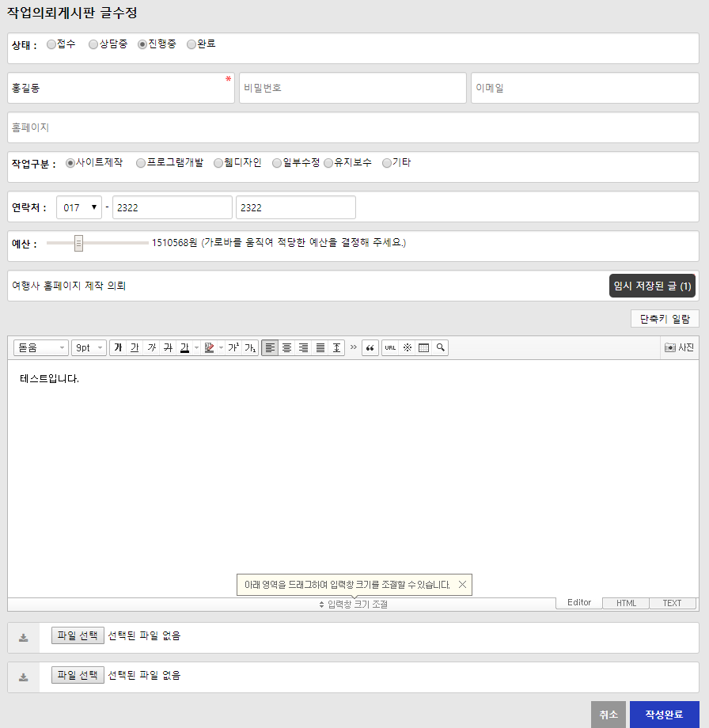Click second 파일 선택 button

point(78,675)
